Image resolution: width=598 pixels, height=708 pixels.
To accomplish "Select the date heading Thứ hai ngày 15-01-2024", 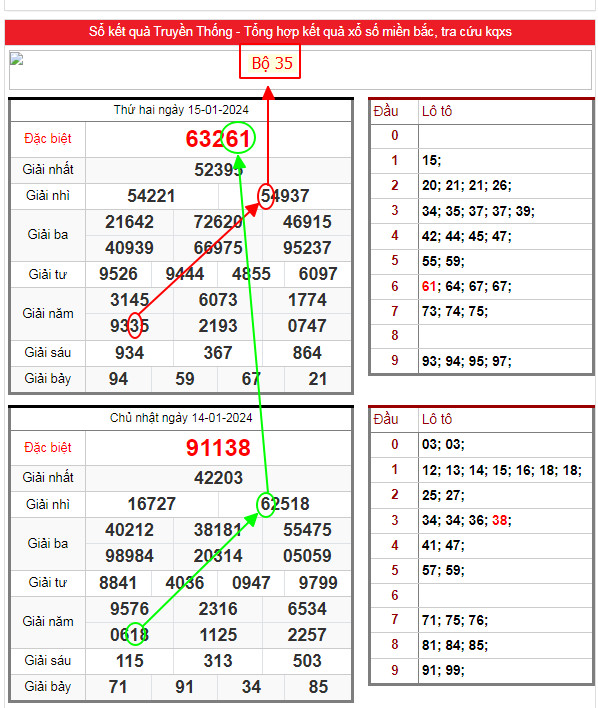I will (181, 110).
